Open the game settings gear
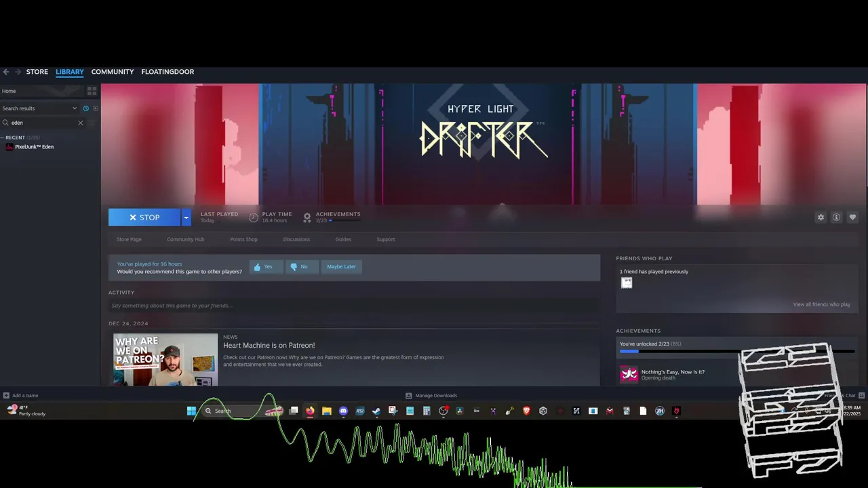868x488 pixels. click(821, 218)
